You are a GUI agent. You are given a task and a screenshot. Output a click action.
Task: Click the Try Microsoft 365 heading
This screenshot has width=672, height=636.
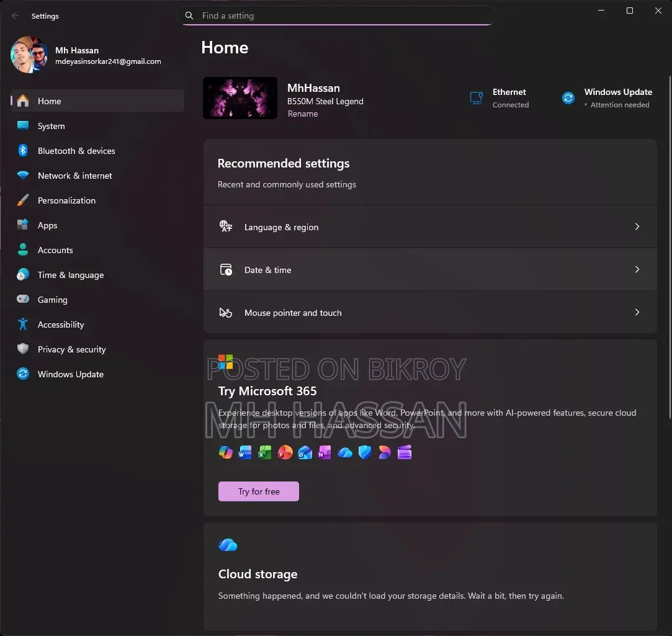click(x=267, y=391)
